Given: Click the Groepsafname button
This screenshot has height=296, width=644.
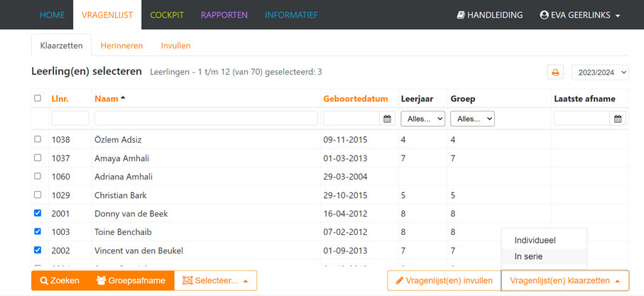Looking at the screenshot, I should (x=131, y=281).
